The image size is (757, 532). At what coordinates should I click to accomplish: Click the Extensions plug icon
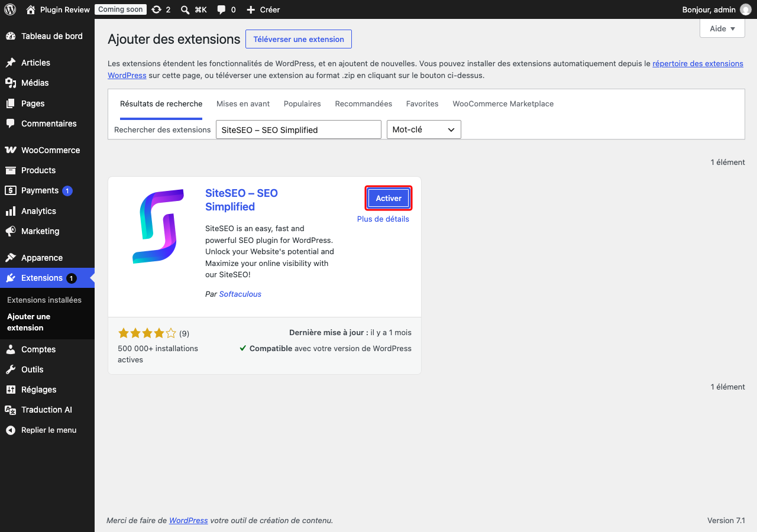point(11,278)
